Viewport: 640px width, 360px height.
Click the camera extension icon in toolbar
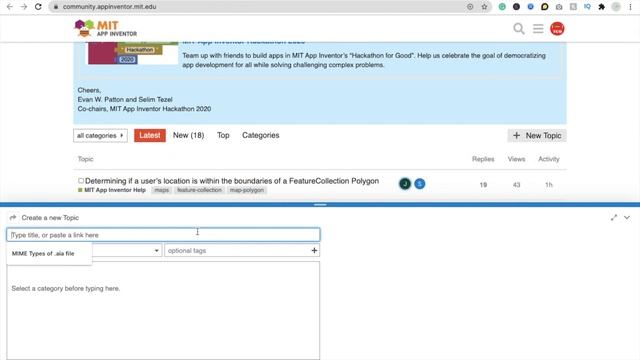(559, 7)
